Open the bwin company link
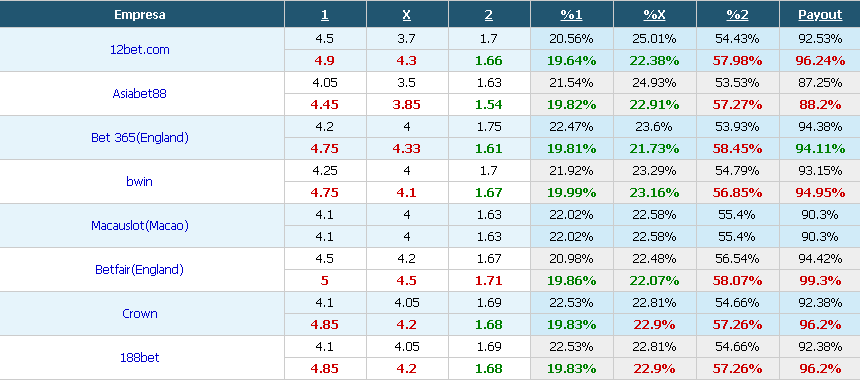This screenshot has width=860, height=380. point(139,182)
